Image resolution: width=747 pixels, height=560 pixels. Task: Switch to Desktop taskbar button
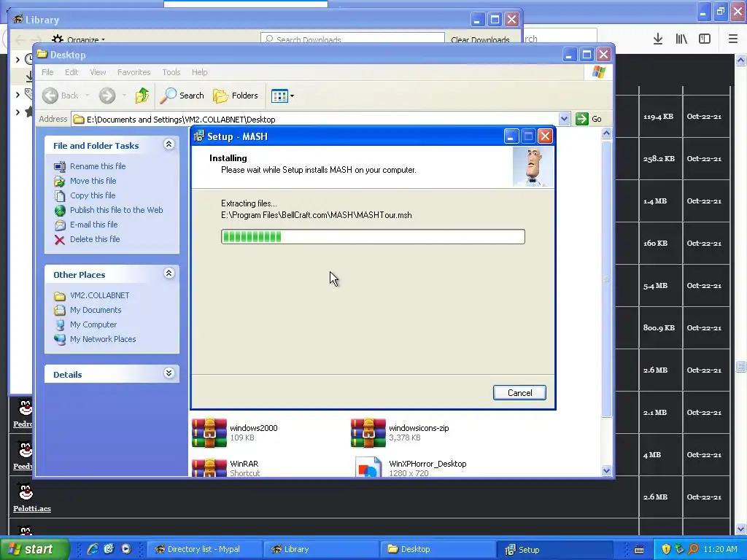(438, 549)
